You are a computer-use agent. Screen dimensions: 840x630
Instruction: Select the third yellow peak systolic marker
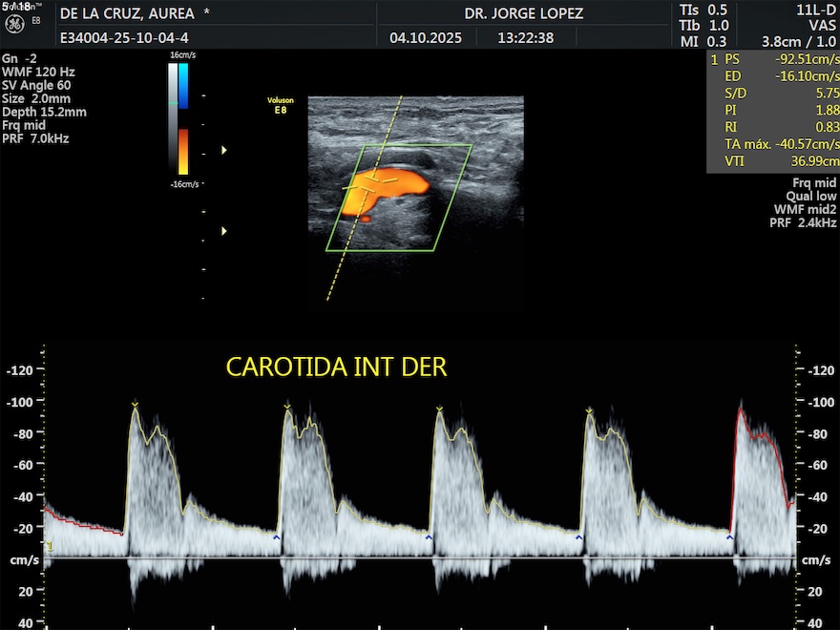click(x=439, y=410)
